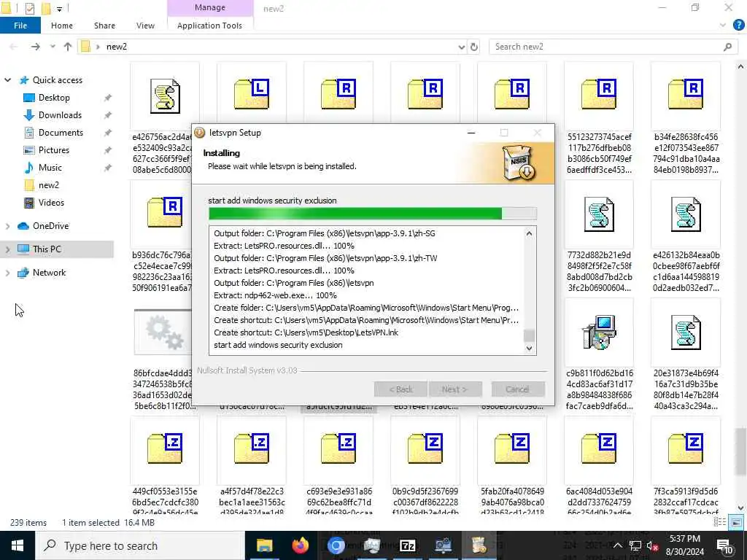Open Downloads in Quick access
The image size is (747, 560).
tap(60, 115)
